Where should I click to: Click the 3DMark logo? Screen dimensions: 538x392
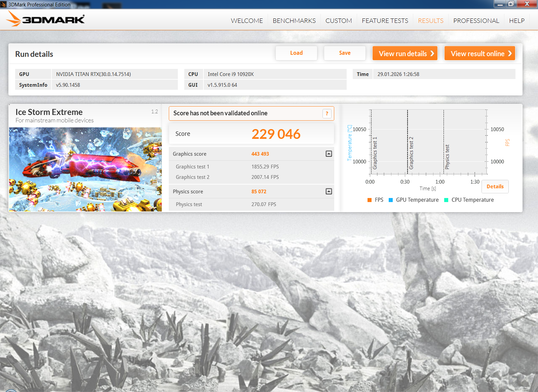point(46,19)
